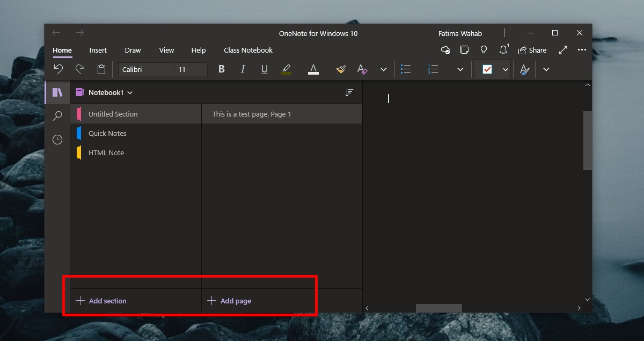
Task: Click Add section
Action: click(101, 301)
